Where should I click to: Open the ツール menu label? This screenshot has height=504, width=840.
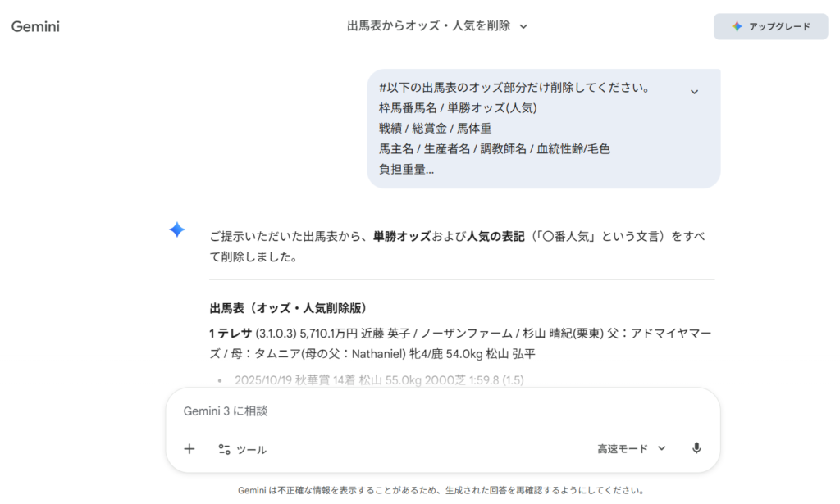tap(251, 449)
